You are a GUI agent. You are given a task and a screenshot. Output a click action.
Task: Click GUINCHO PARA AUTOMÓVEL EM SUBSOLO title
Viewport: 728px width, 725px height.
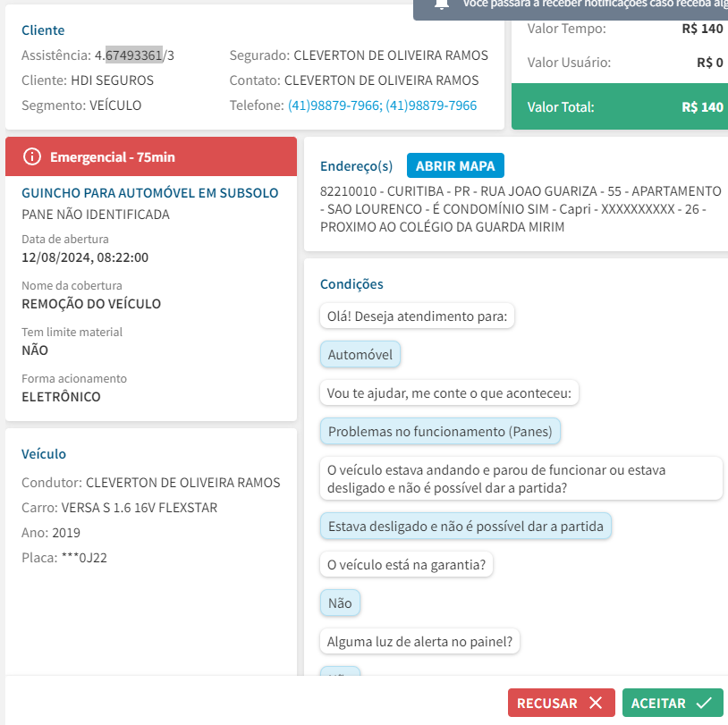(x=149, y=193)
